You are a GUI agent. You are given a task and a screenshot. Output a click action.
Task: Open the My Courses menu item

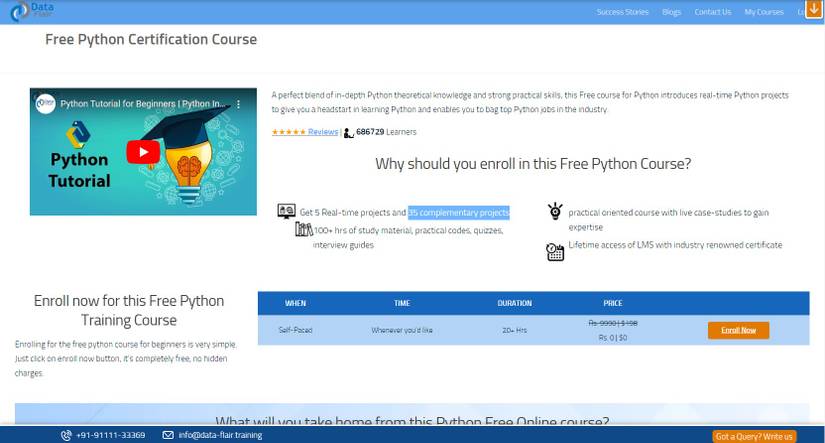(763, 12)
